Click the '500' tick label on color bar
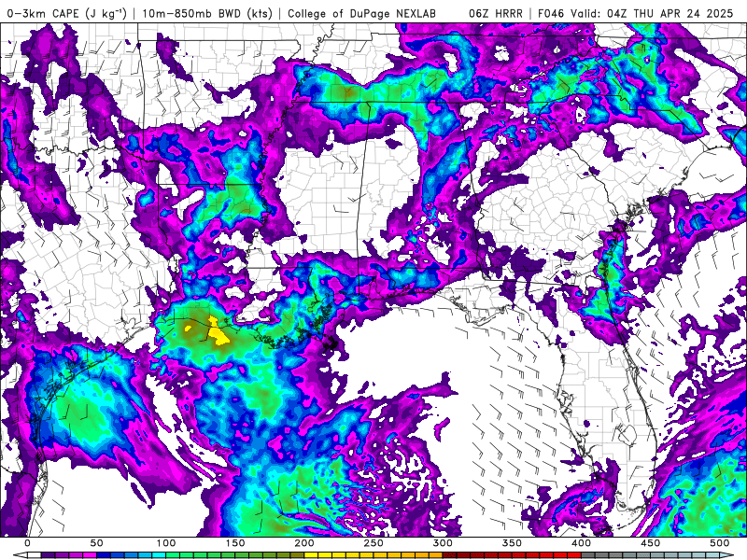 point(719,543)
